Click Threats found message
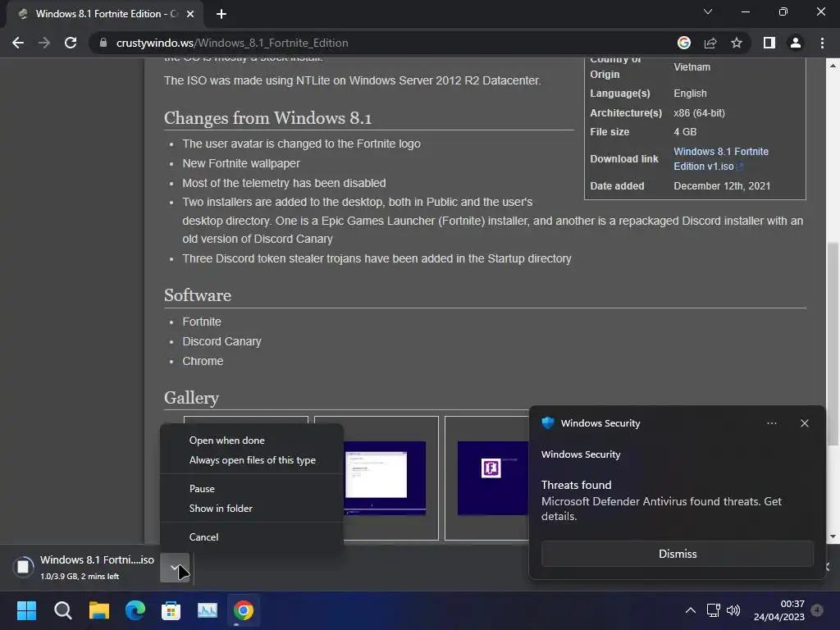Image resolution: width=840 pixels, height=630 pixels. pyautogui.click(x=577, y=485)
